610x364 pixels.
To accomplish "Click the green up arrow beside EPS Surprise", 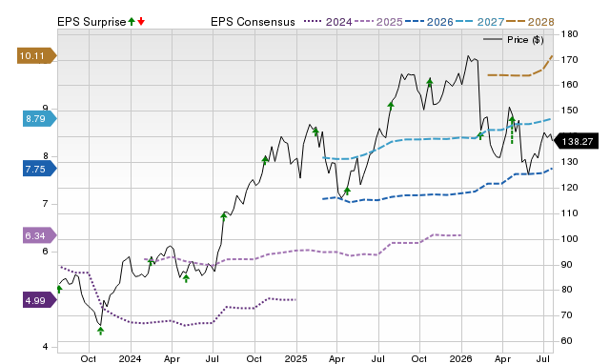I will 132,21.
